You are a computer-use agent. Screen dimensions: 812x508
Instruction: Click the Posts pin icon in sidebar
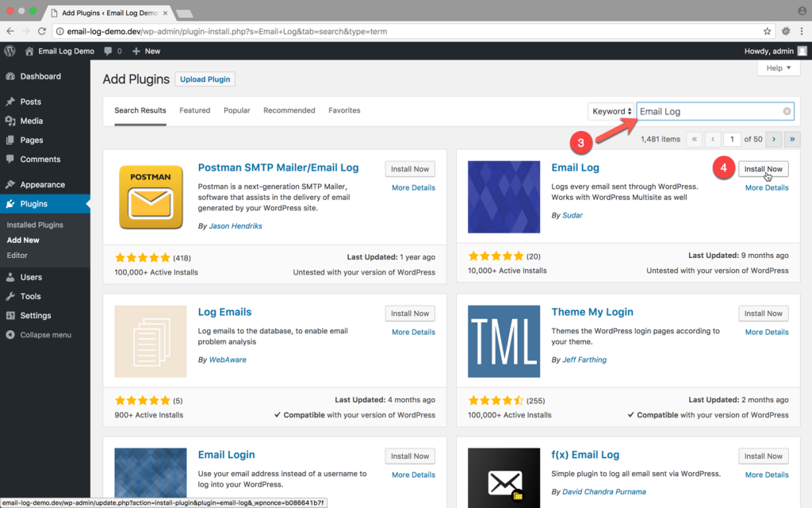10,102
